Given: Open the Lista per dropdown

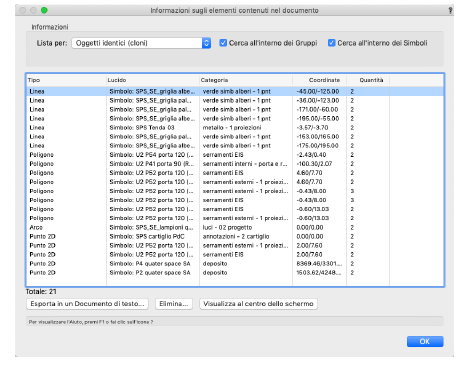Looking at the screenshot, I should [141, 43].
